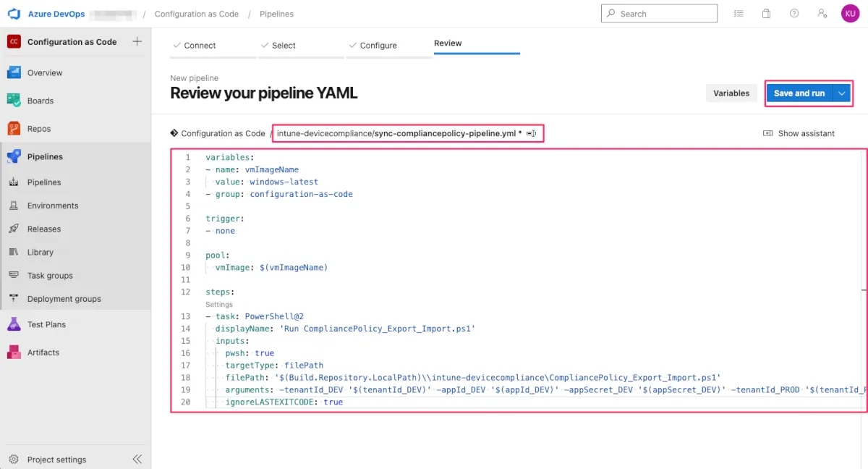
Task: Open the Boards section icon
Action: [14, 101]
